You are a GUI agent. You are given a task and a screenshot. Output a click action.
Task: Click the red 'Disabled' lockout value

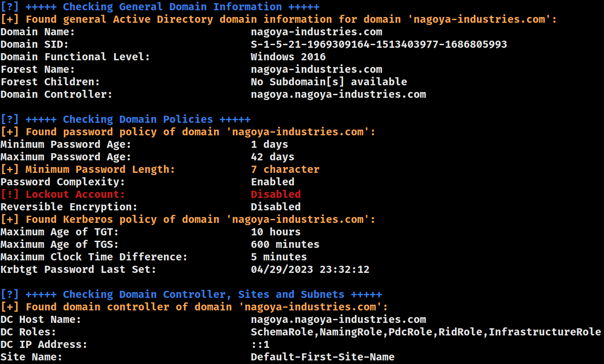click(275, 195)
